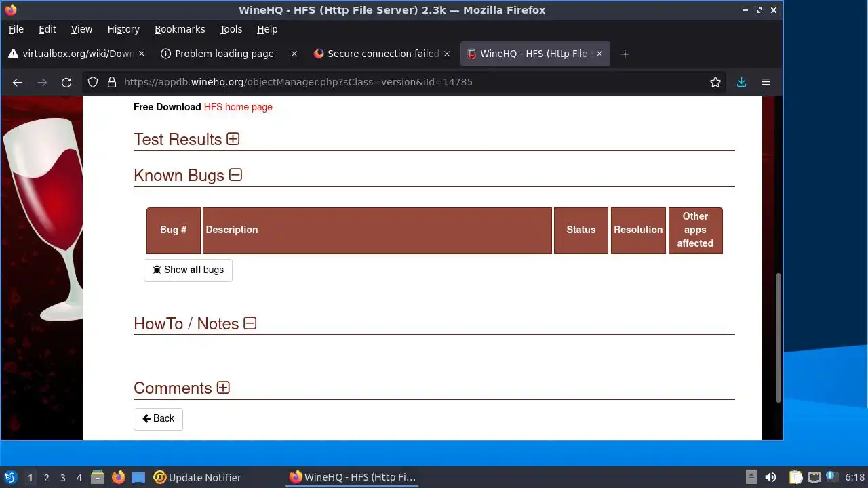The height and width of the screenshot is (488, 868).
Task: Close the Problem loading page tab
Action: [x=294, y=54]
